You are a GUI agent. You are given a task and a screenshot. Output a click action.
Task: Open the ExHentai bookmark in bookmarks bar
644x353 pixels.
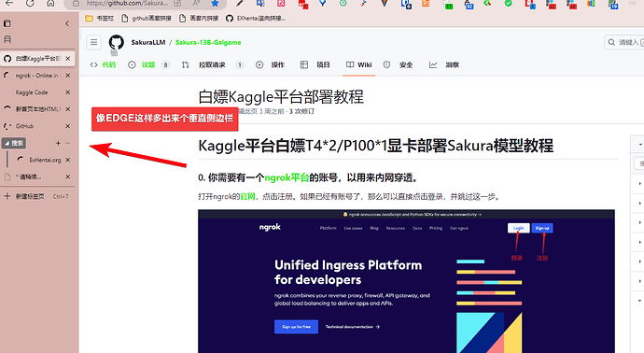(x=256, y=18)
